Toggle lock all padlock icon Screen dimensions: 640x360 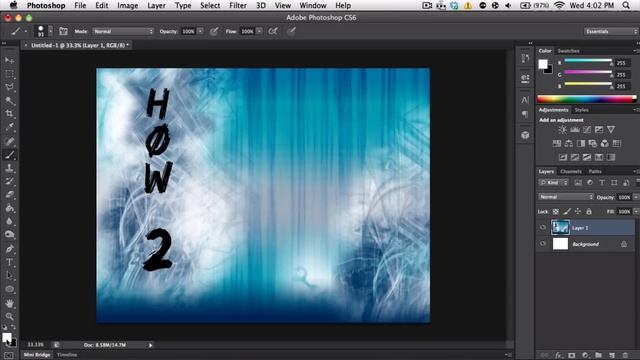tap(589, 211)
